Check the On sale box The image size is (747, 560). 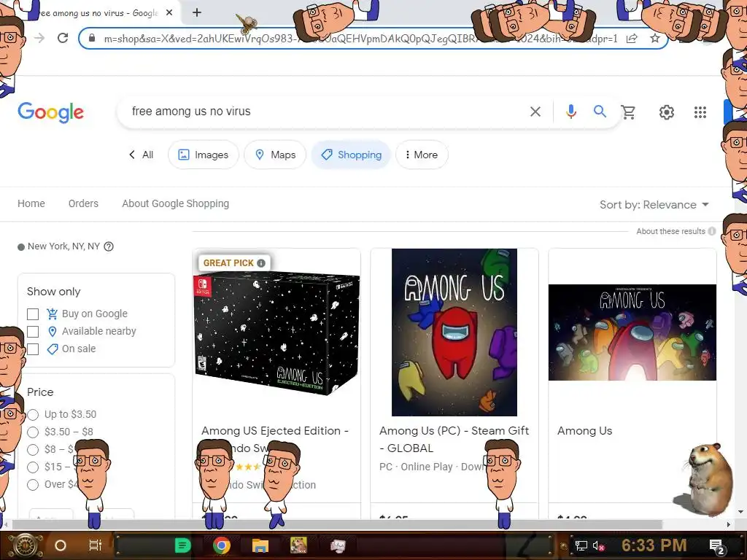point(33,349)
